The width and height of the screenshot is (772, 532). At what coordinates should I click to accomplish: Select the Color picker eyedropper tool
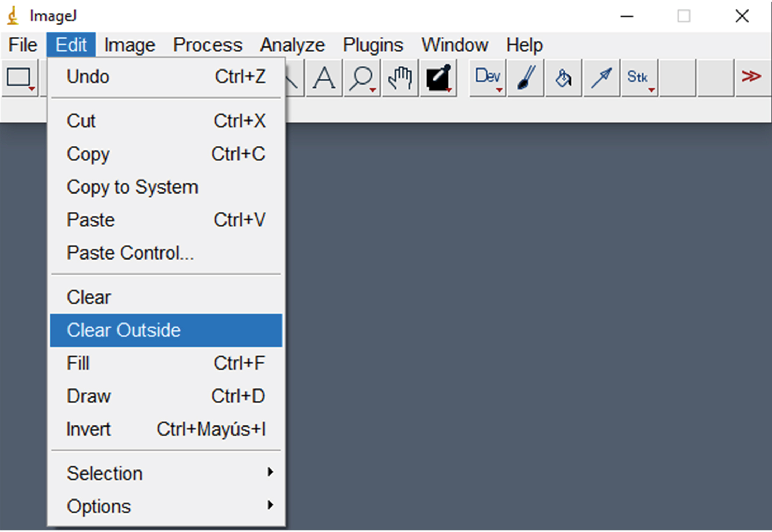coord(438,78)
